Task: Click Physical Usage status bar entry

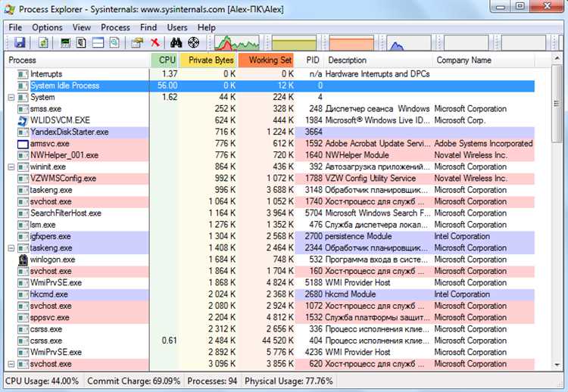Action: pos(289,381)
